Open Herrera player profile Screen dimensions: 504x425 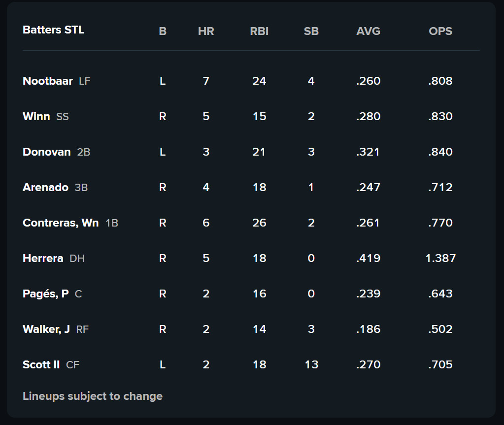(x=43, y=258)
